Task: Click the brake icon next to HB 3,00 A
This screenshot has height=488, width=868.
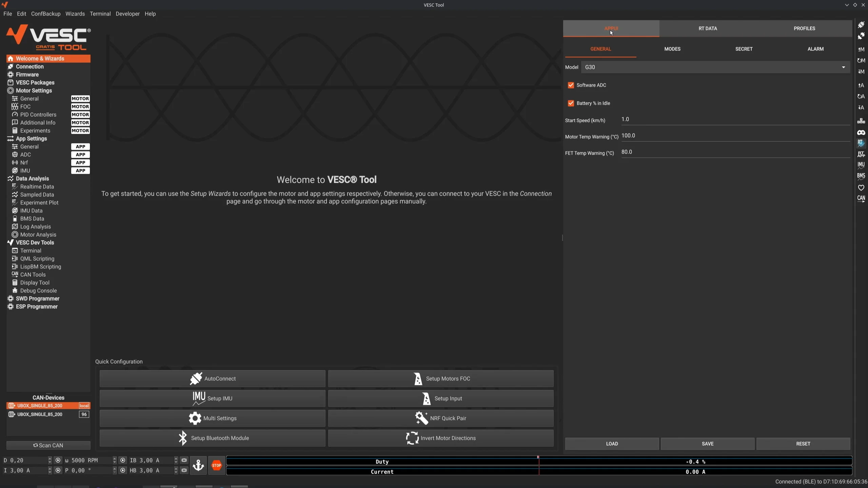Action: 184,470
